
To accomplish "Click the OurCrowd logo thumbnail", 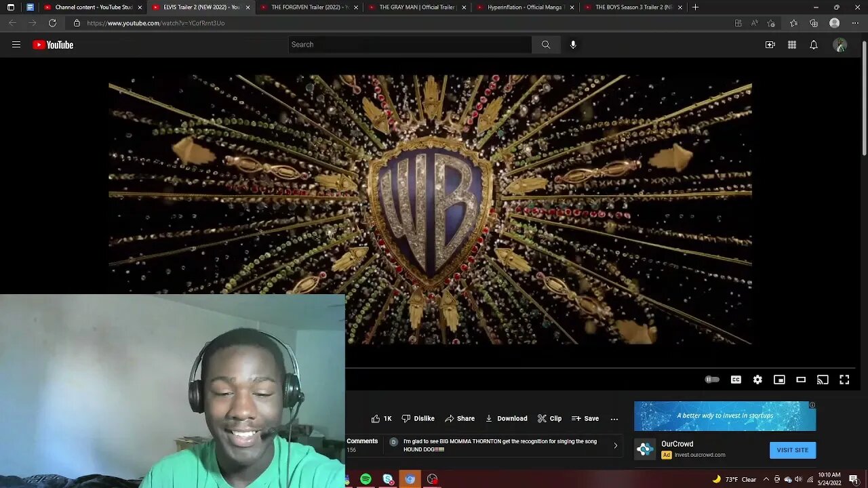I will tap(645, 449).
